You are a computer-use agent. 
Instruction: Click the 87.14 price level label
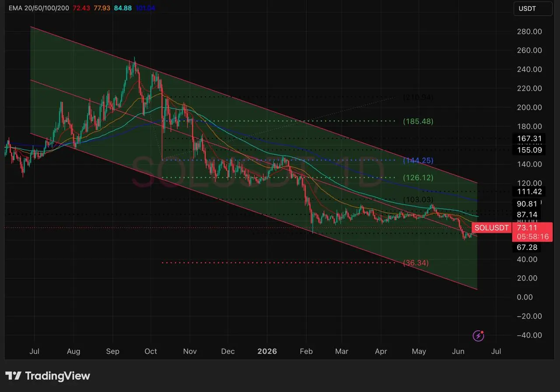coord(527,215)
